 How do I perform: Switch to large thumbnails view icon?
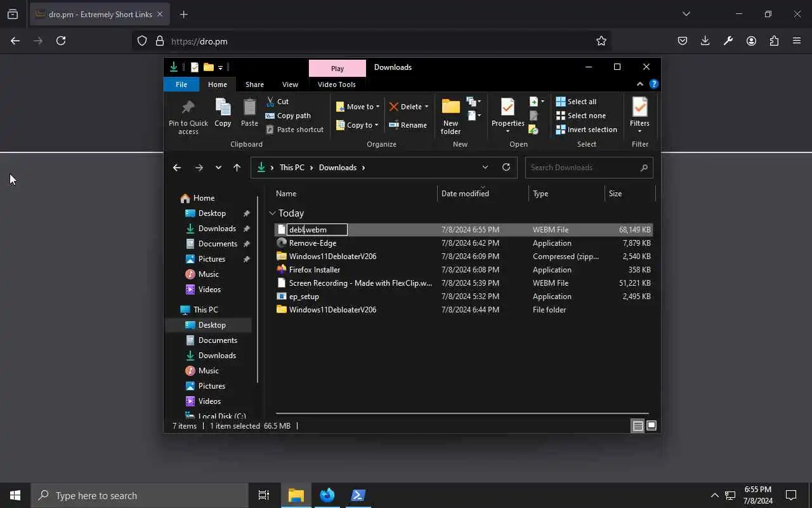[x=652, y=426]
